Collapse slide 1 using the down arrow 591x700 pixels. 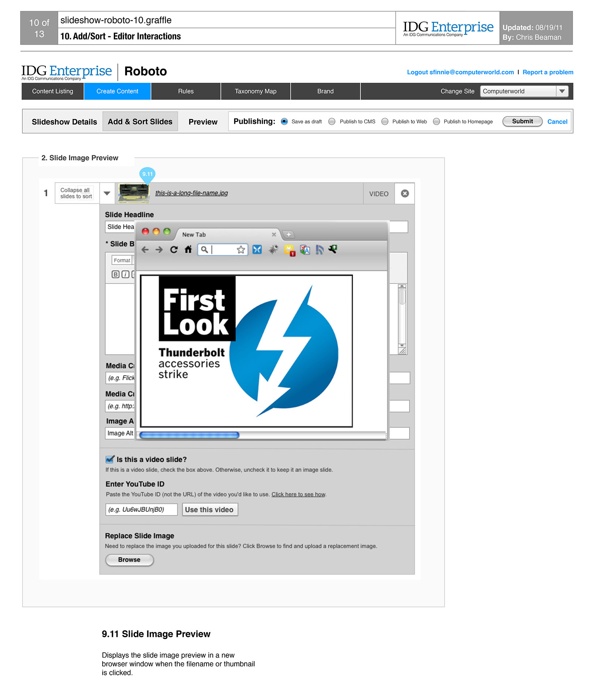(x=107, y=193)
